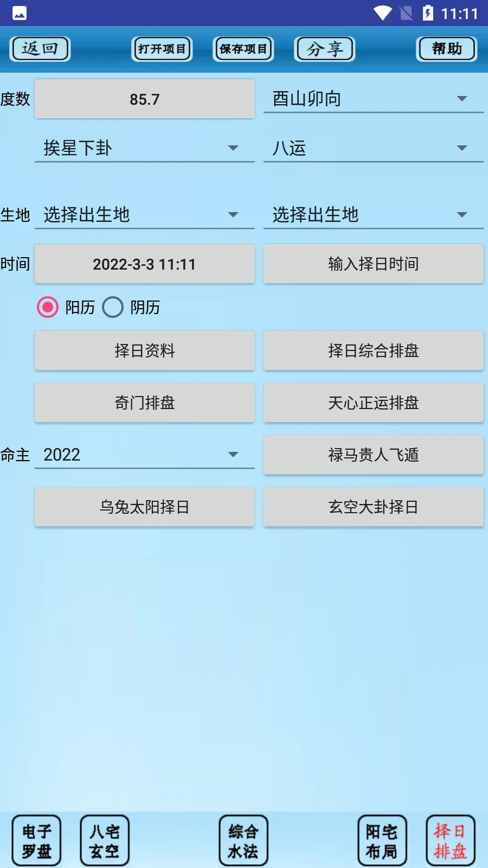Expand the 挨星下卦 dropdown

coord(144,148)
